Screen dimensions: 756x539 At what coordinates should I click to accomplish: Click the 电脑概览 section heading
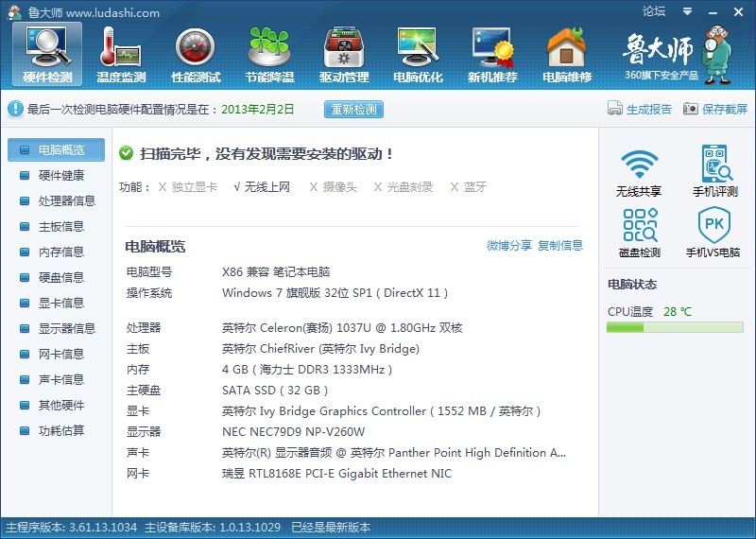point(155,247)
